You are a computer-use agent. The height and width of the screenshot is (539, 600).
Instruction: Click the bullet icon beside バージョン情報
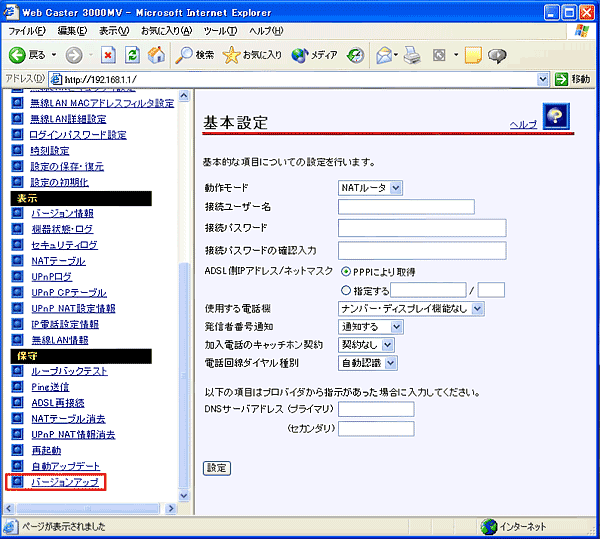pos(17,213)
